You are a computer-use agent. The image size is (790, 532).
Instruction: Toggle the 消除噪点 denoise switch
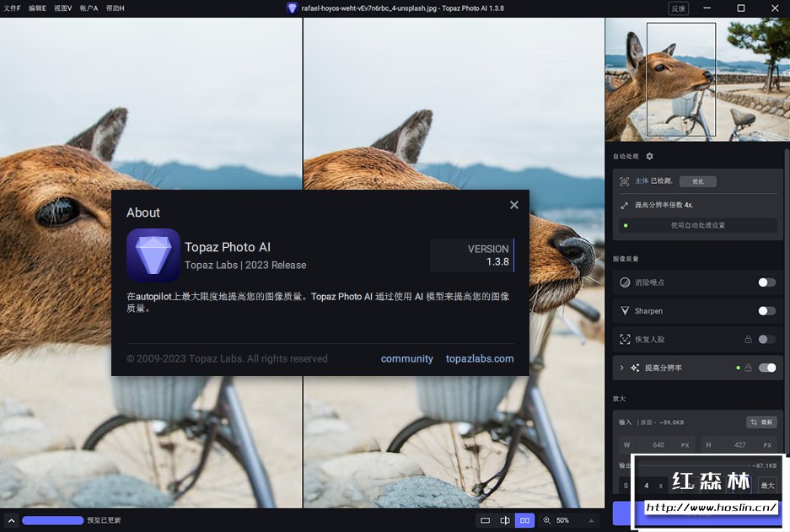click(767, 282)
